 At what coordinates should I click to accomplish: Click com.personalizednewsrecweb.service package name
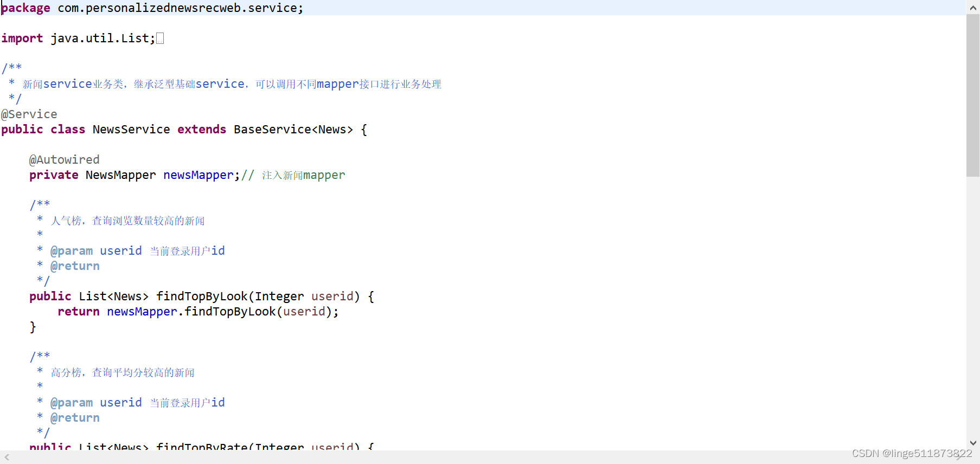tap(177, 8)
